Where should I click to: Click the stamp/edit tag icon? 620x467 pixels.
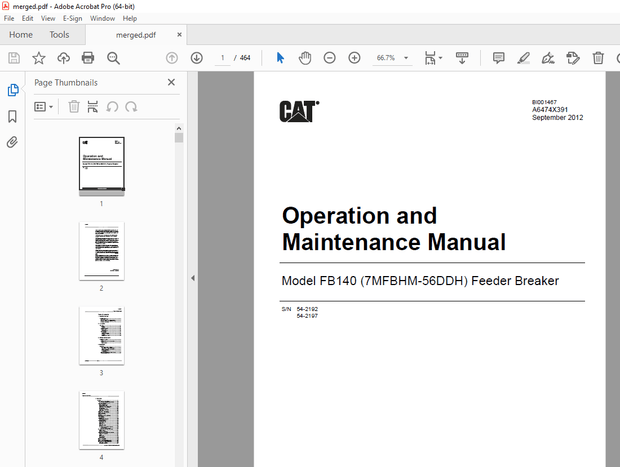point(573,58)
